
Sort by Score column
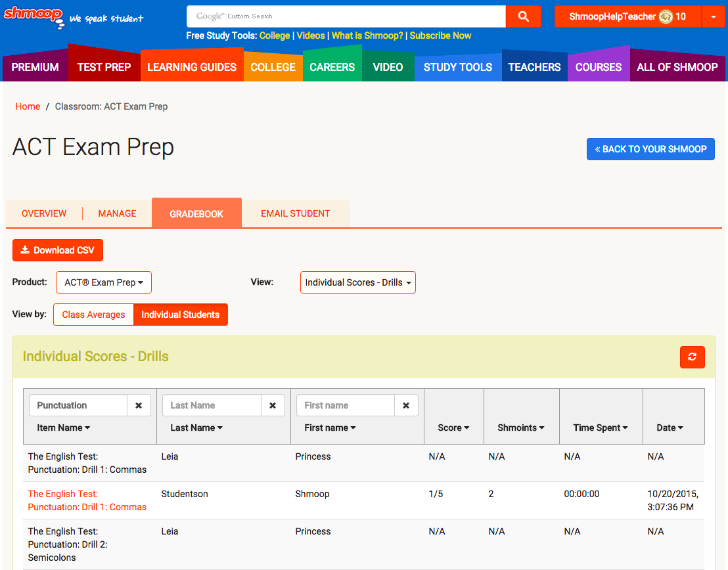[453, 427]
